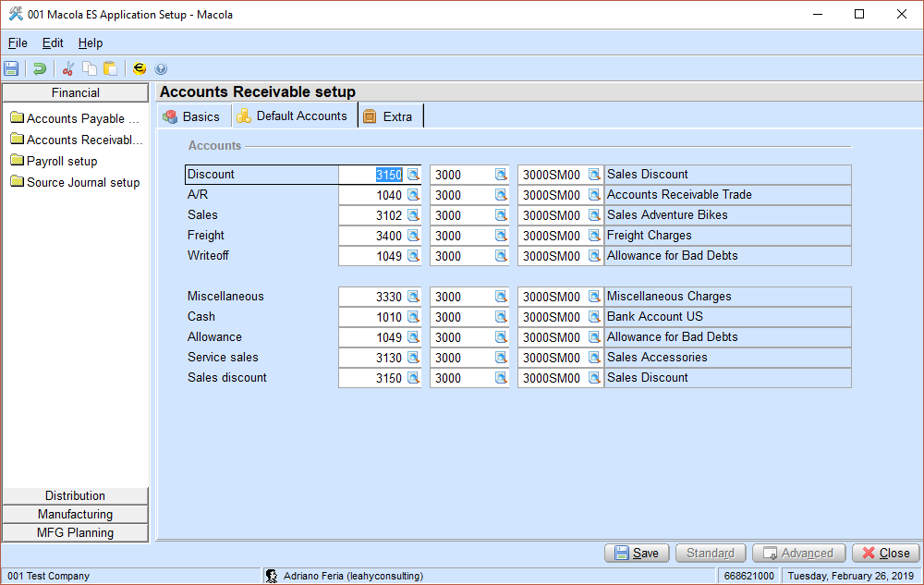Click the yellow Exact e toolbar icon
Viewport: 924px width, 585px height.
pos(140,68)
